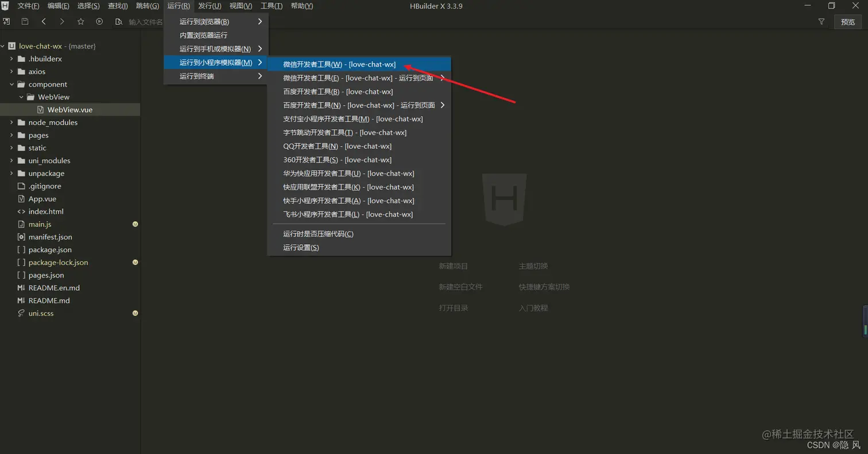Screen dimensions: 868x454
Task: Collapse the love-chat-wx project root
Action: click(x=3, y=46)
